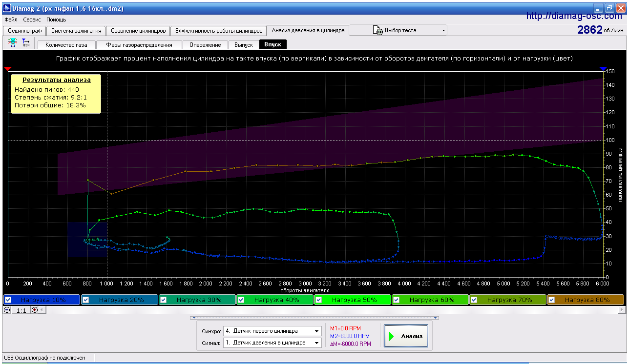Click the 1234 arrow toolbar icon
This screenshot has width=629, height=364.
pyautogui.click(x=26, y=43)
